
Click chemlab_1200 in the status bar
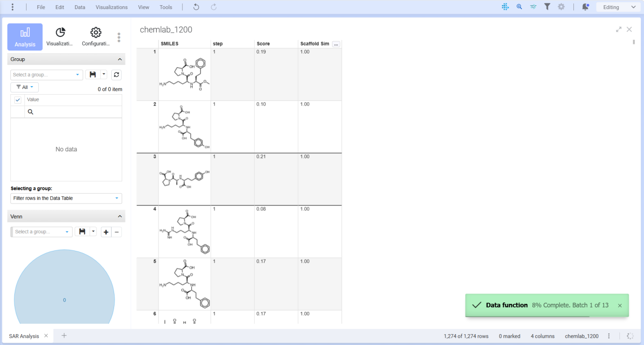click(x=581, y=336)
